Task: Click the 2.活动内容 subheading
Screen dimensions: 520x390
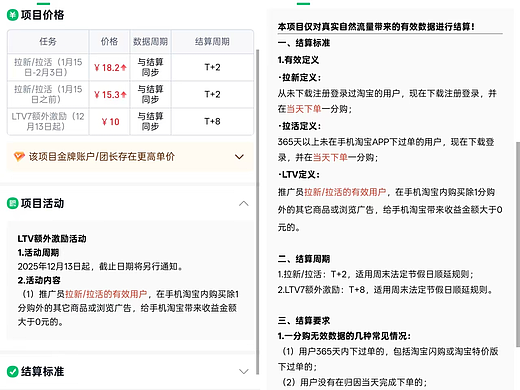Action: 39,280
